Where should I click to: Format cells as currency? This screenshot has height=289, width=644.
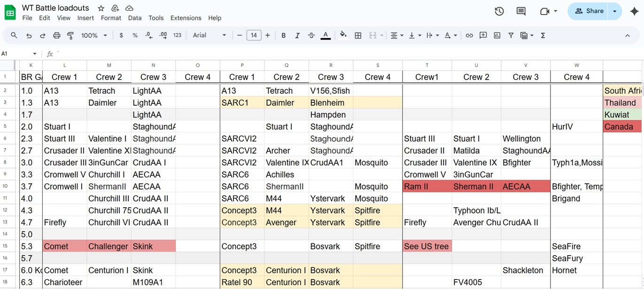coord(121,35)
